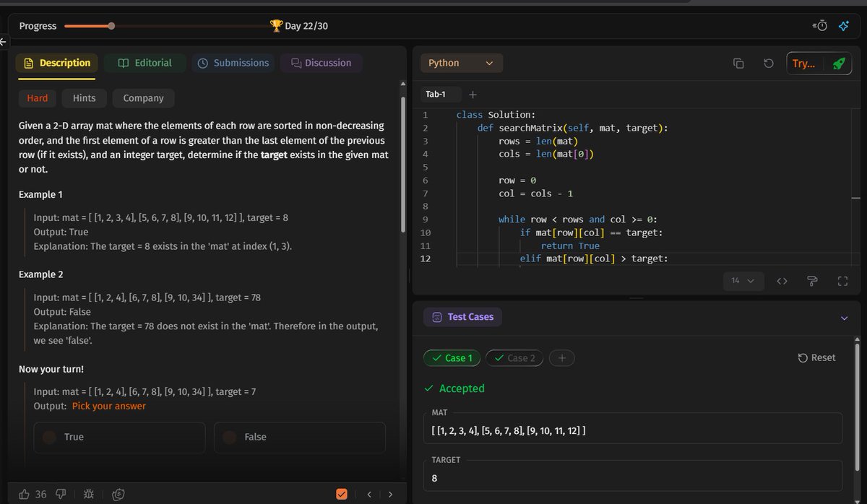Click the Reset test cases button

click(816, 358)
